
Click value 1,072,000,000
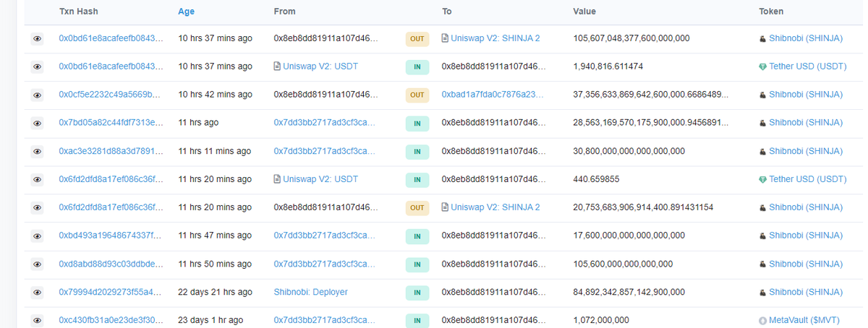coord(601,320)
